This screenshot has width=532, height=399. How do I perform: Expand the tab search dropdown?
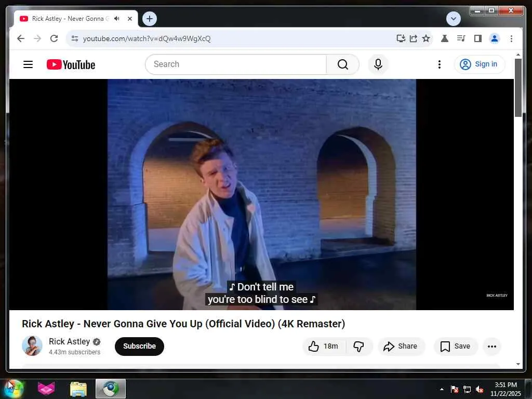pos(453,19)
